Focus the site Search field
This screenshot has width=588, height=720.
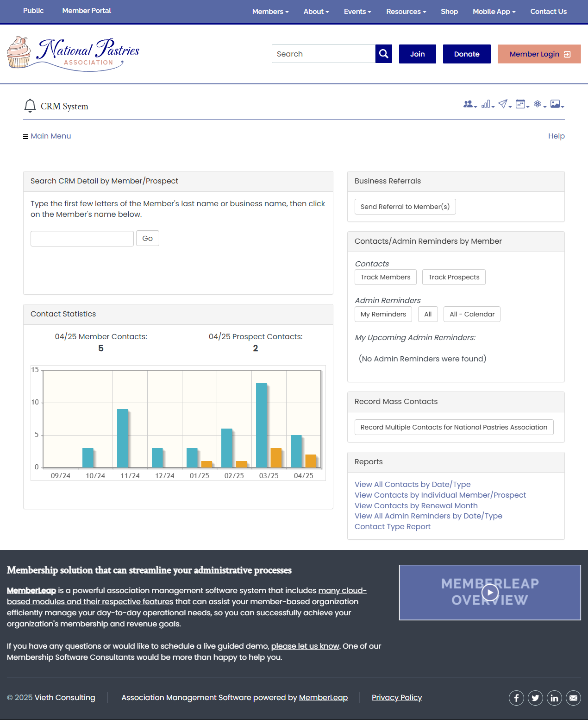pyautogui.click(x=324, y=54)
